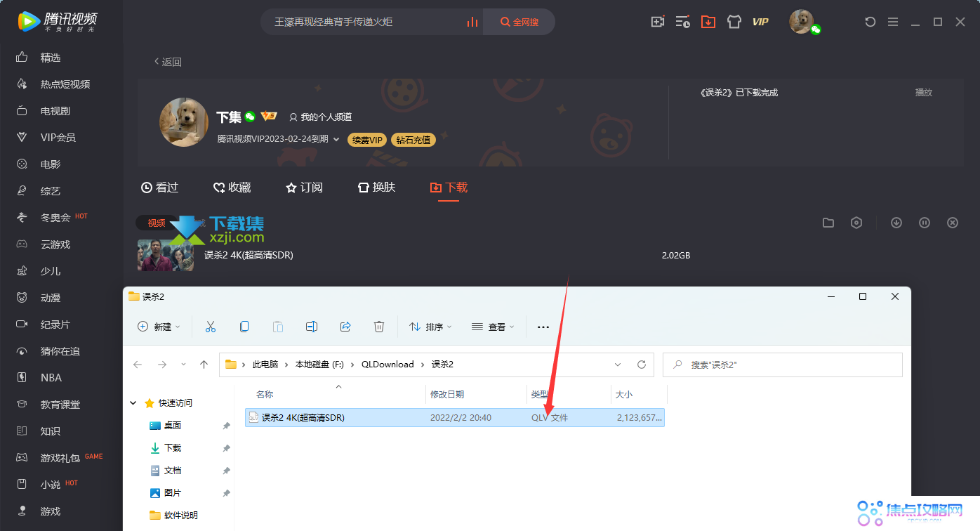The width and height of the screenshot is (980, 531).
Task: Click the delete all downloads icon
Action: click(x=953, y=223)
